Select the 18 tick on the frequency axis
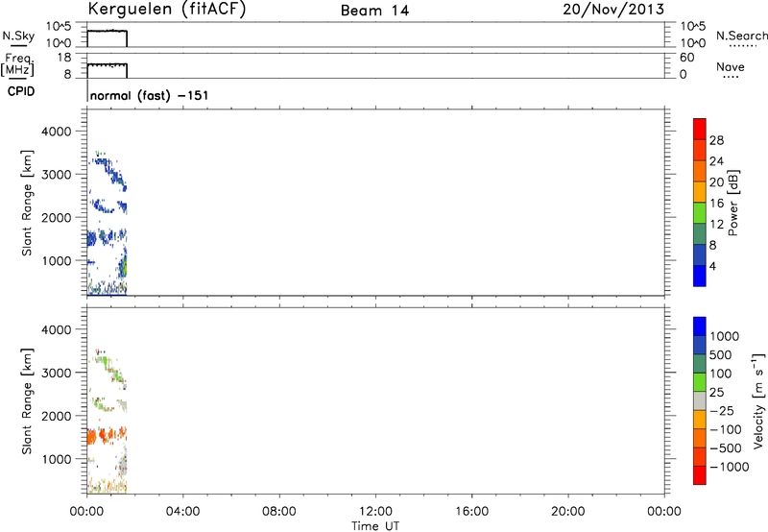Screen dimensions: 768x532 click(64, 58)
